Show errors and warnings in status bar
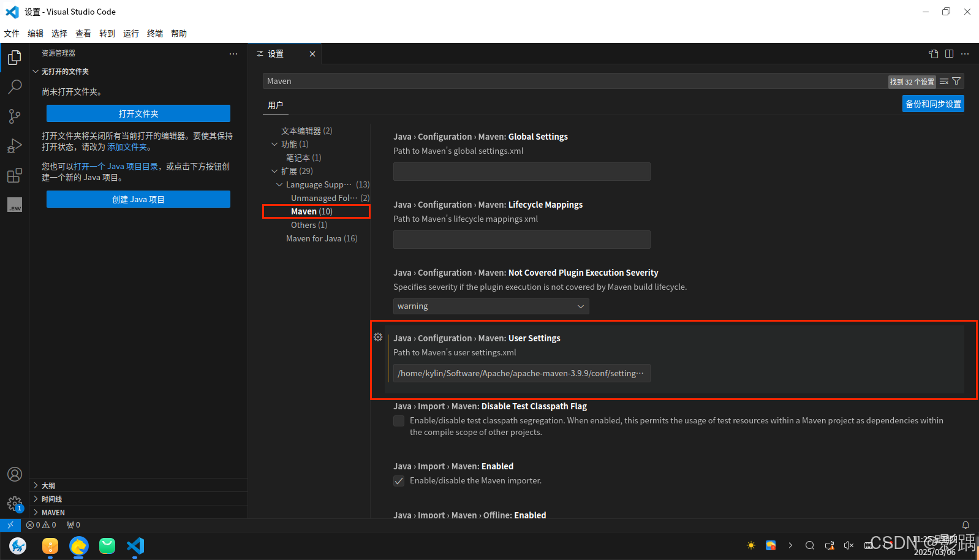The image size is (979, 560). click(x=41, y=525)
